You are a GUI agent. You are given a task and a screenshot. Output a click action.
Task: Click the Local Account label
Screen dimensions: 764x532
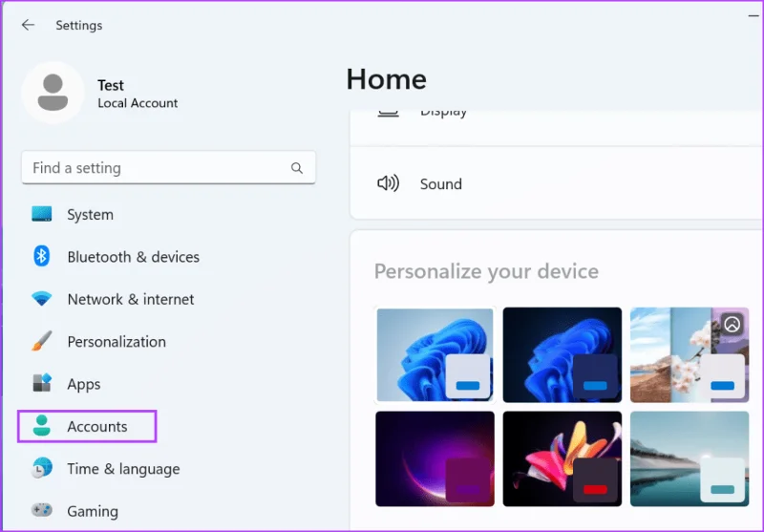coord(138,103)
